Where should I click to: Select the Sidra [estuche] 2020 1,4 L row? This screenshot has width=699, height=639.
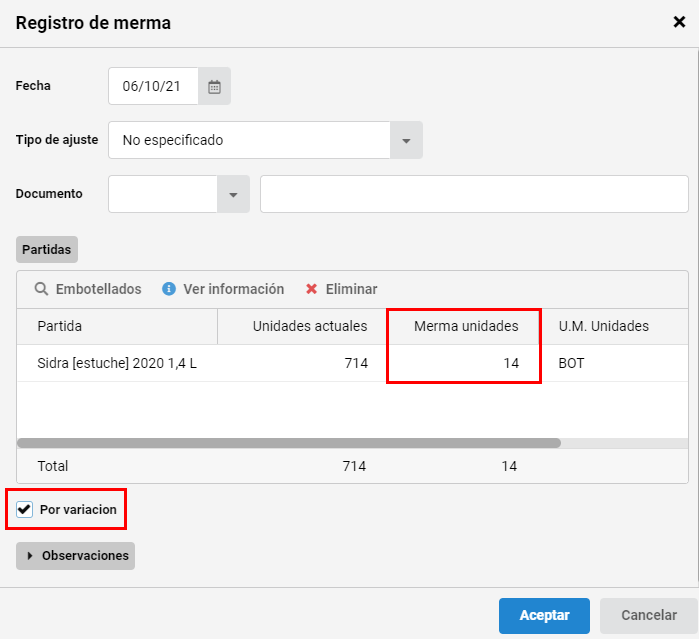[x=352, y=363]
